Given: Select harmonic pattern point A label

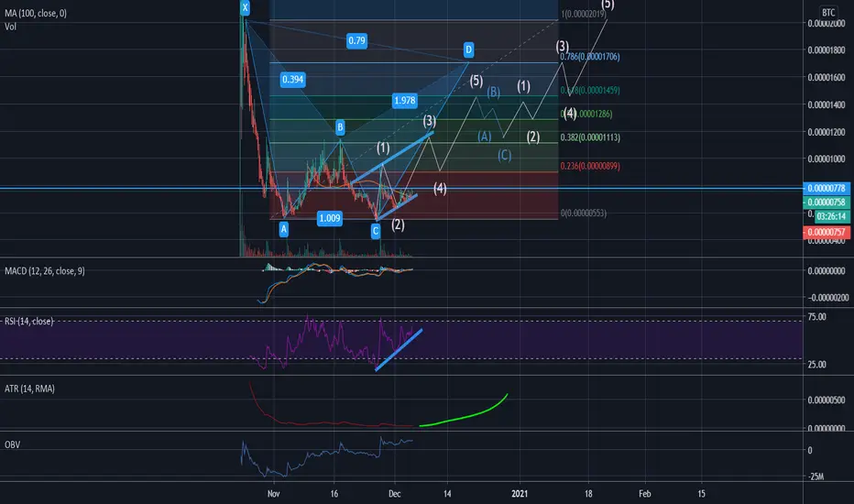Looking at the screenshot, I should coord(283,229).
